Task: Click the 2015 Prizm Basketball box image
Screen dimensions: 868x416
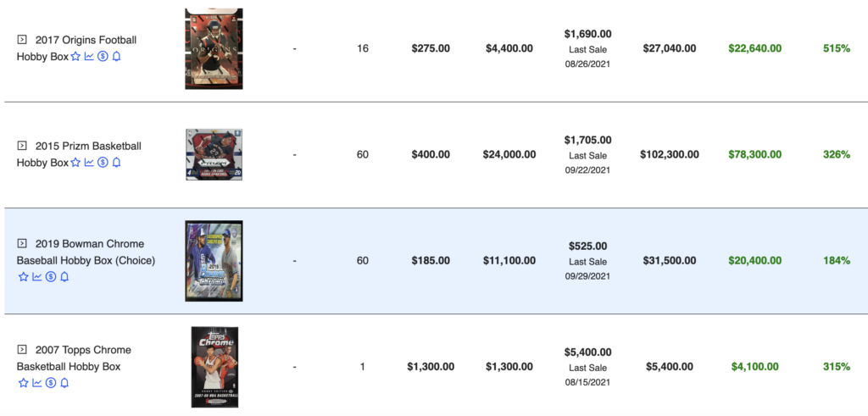Action: point(214,154)
